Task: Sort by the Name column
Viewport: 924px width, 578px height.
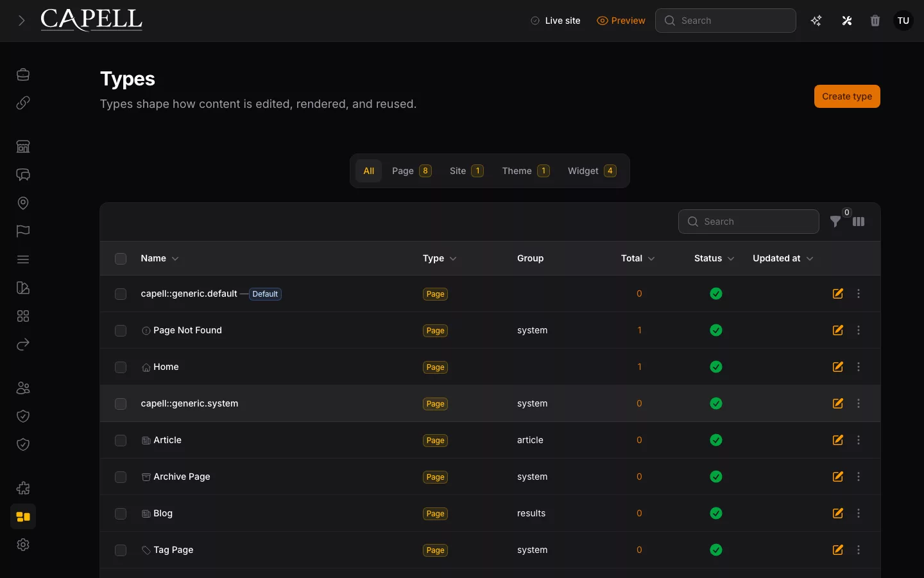Action: pyautogui.click(x=160, y=258)
